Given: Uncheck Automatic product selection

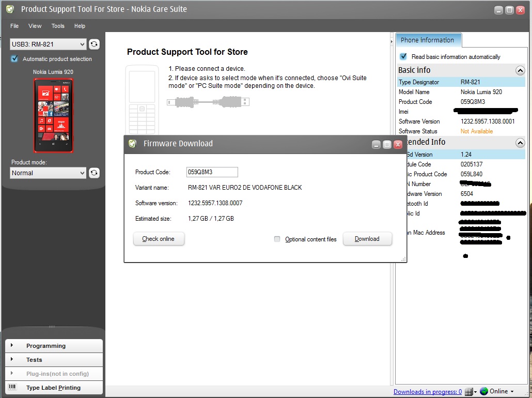Looking at the screenshot, I should [x=14, y=59].
